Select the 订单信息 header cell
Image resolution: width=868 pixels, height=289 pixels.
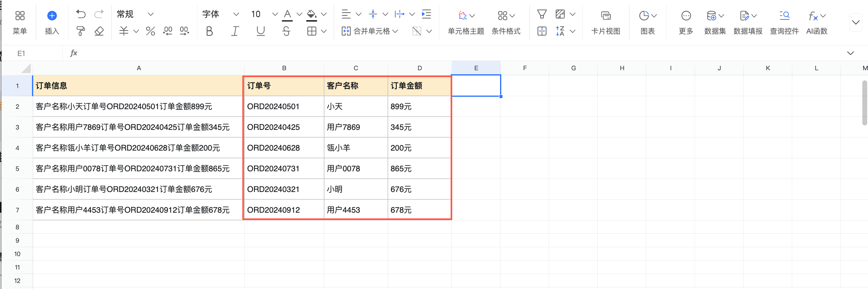pyautogui.click(x=138, y=86)
